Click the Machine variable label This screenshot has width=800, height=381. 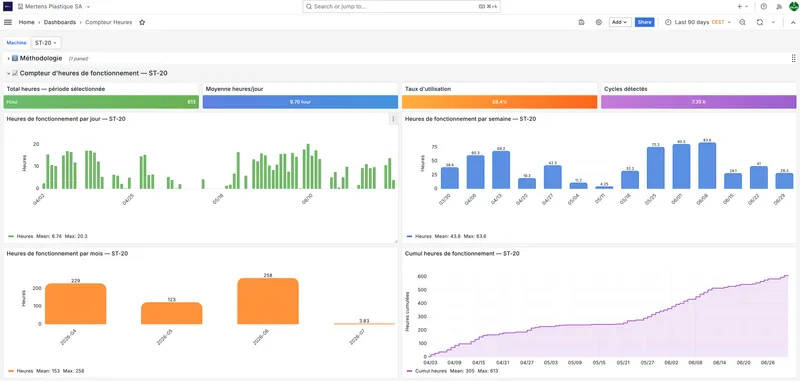pyautogui.click(x=16, y=43)
